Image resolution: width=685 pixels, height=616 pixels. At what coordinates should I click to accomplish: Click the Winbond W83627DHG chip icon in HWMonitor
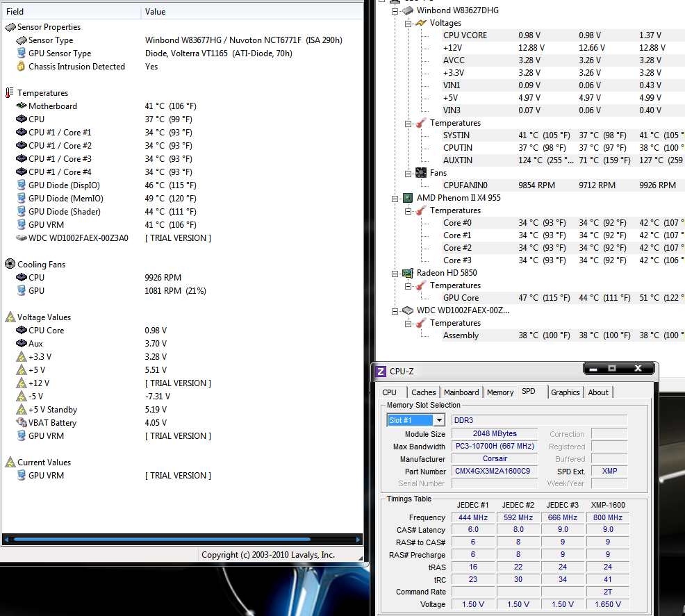[408, 10]
